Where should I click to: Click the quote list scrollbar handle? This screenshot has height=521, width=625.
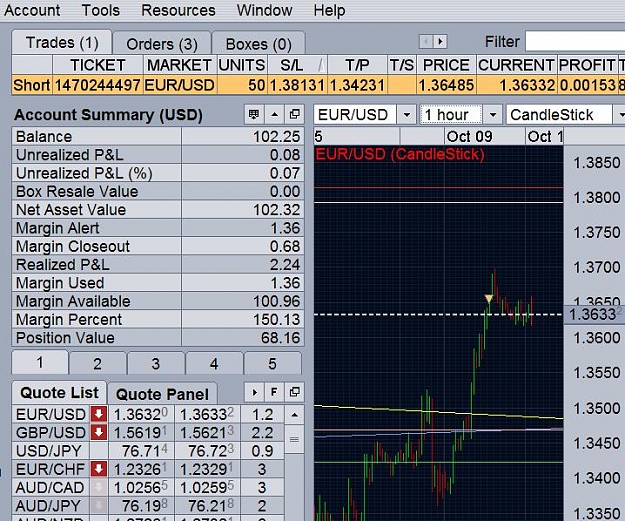click(294, 439)
